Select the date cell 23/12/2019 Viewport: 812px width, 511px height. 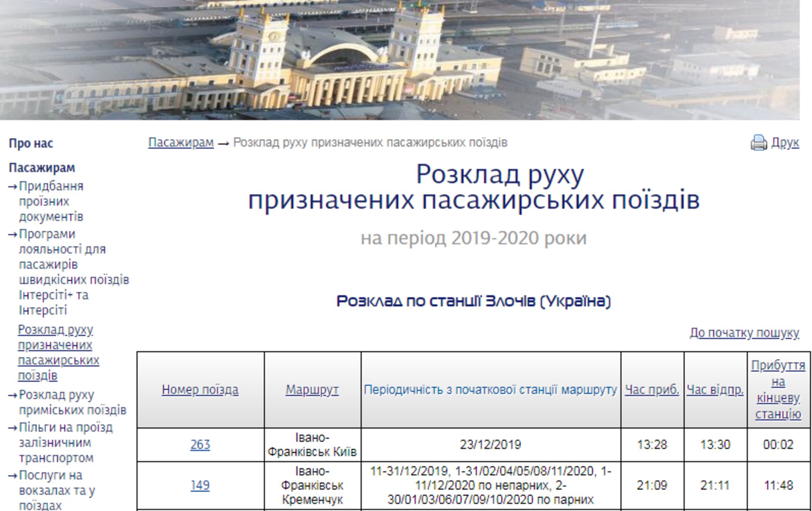(491, 445)
